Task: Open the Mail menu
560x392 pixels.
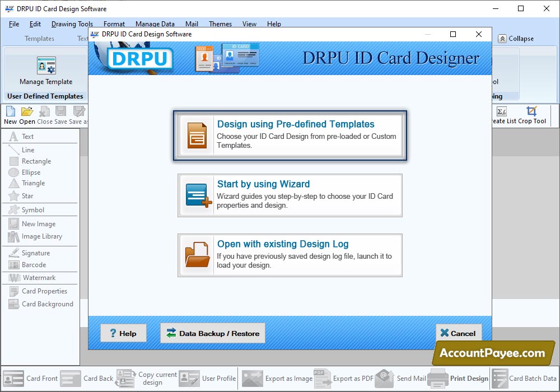Action: pos(192,24)
